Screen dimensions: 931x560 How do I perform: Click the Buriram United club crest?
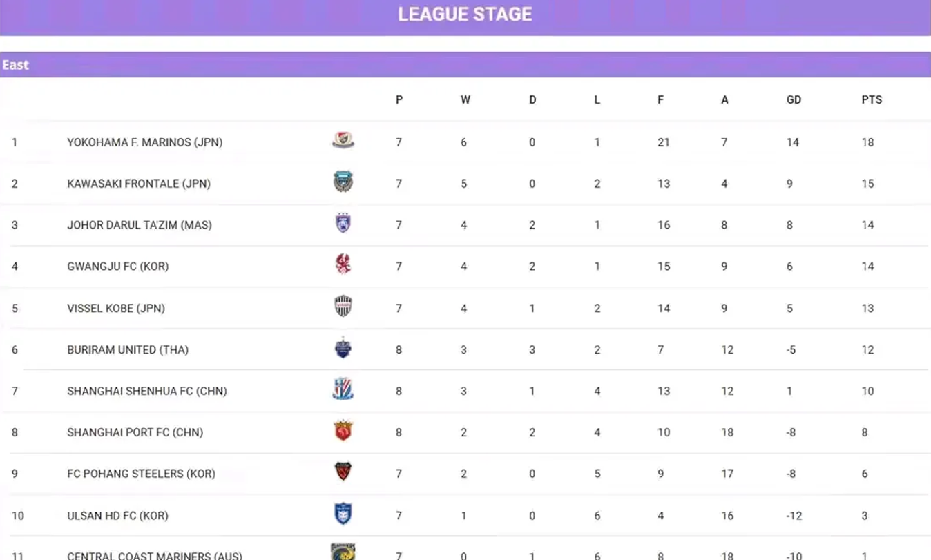pyautogui.click(x=343, y=348)
